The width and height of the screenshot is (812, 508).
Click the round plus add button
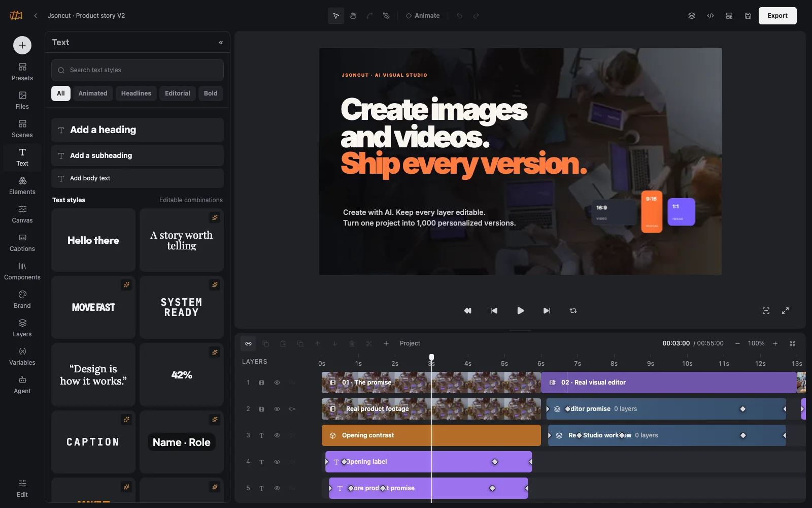tap(22, 45)
